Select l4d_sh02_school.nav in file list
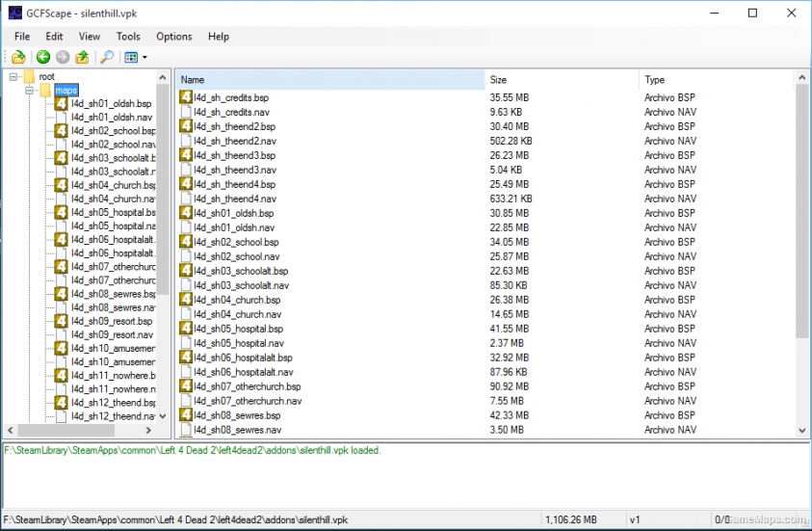Image resolution: width=812 pixels, height=531 pixels. pyautogui.click(x=237, y=256)
